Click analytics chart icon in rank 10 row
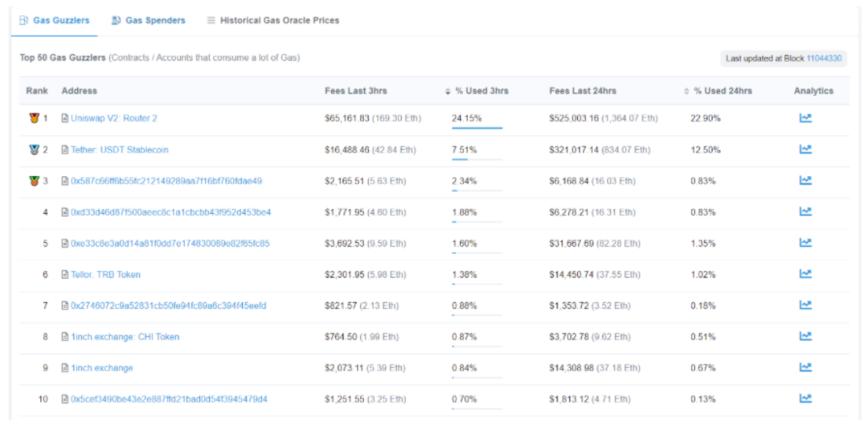 coord(805,399)
